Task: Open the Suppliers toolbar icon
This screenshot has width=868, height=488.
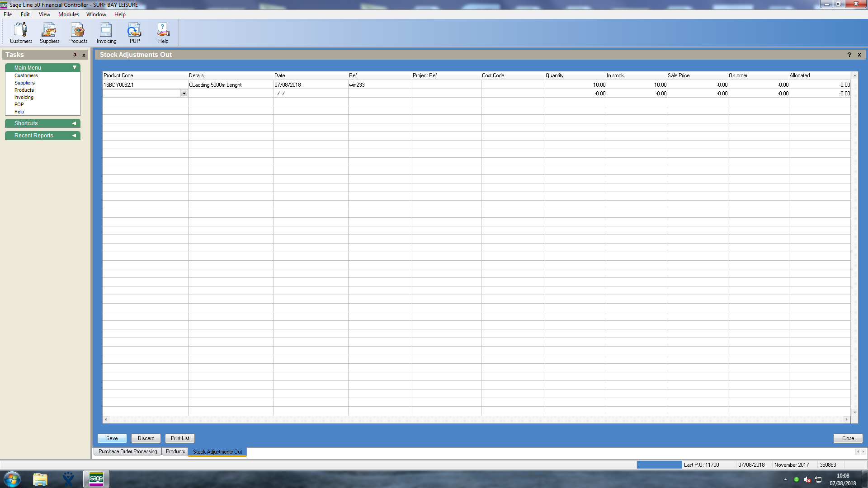Action: pyautogui.click(x=49, y=33)
